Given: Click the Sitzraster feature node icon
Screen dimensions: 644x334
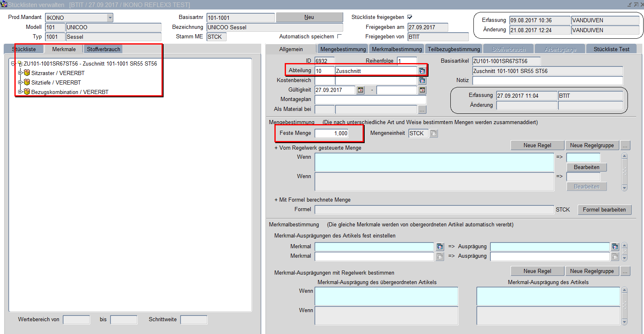Looking at the screenshot, I should 27,73.
